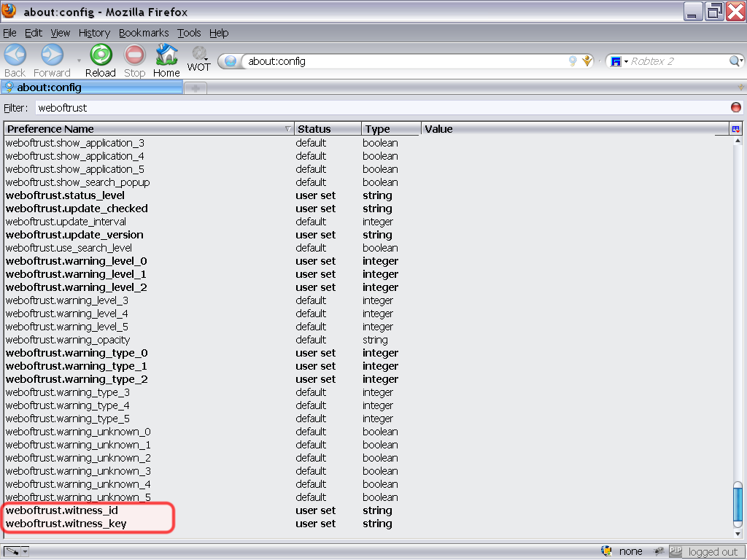747x560 pixels.
Task: Click the about:config address bar
Action: point(405,61)
